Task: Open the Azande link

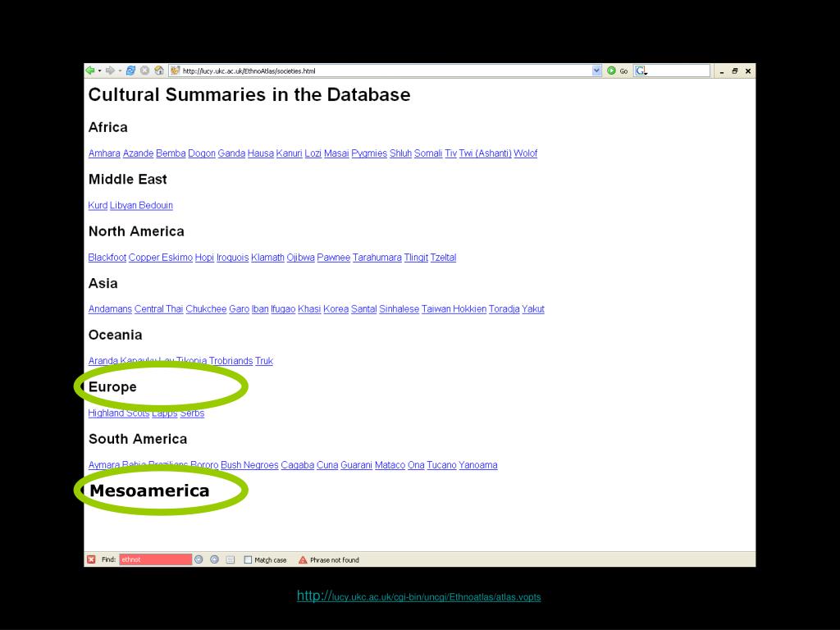Action: [138, 153]
